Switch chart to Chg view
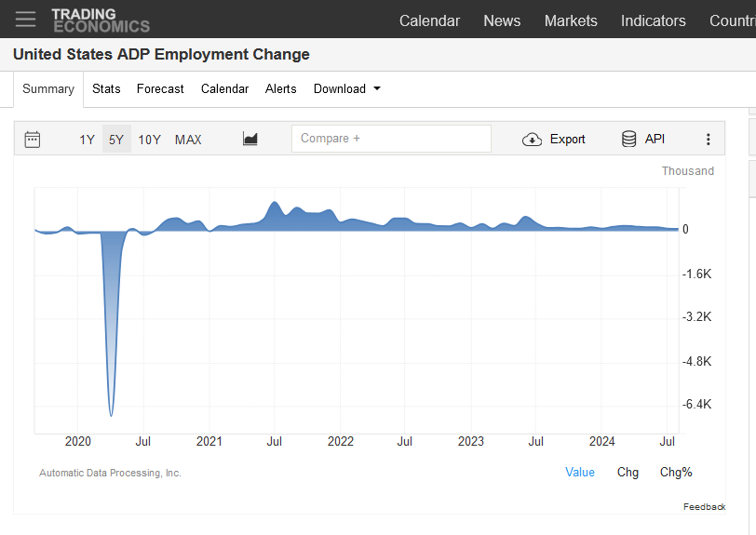756x535 pixels. 628,473
